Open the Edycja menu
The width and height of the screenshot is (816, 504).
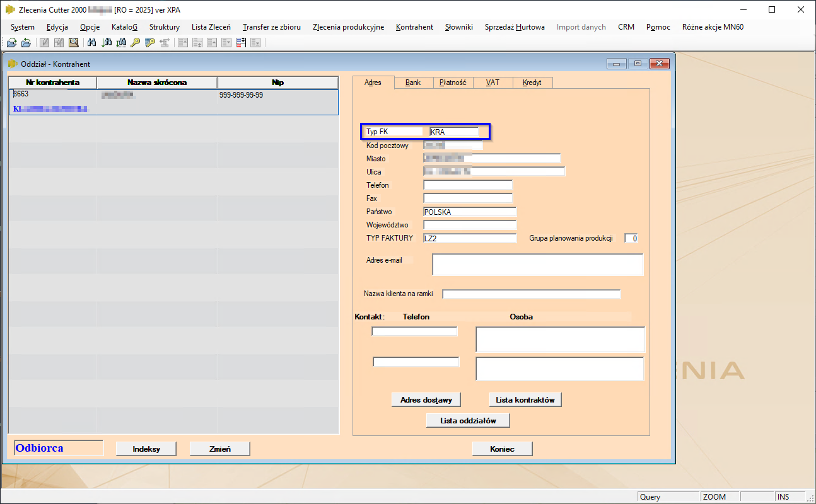57,27
